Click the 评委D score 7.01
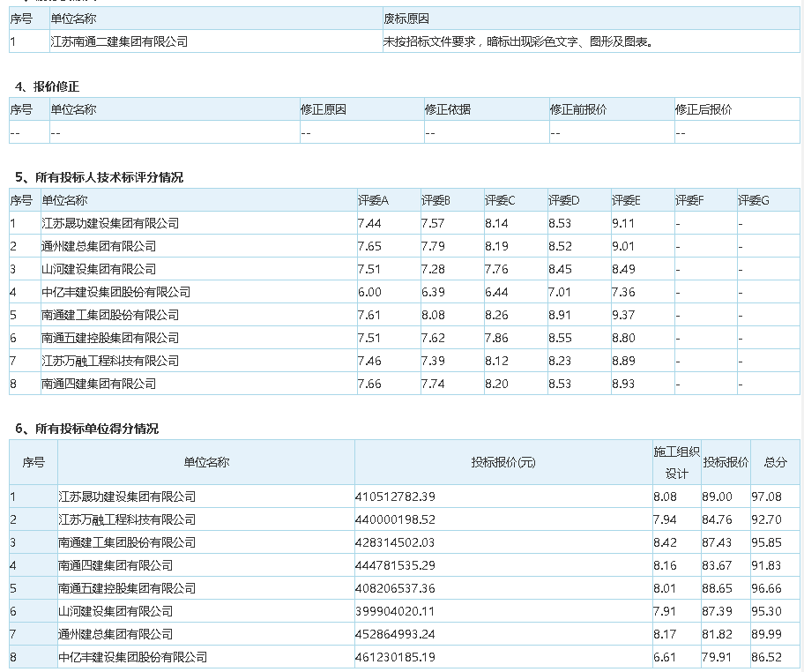Screen dimensions: 804x672 [560, 292]
